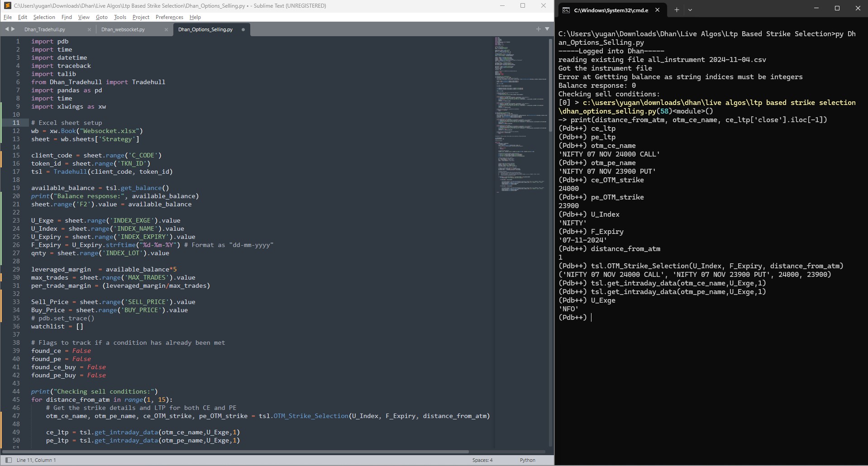This screenshot has height=466, width=868.
Task: Click the back tab-navigation arrow
Action: coord(6,29)
